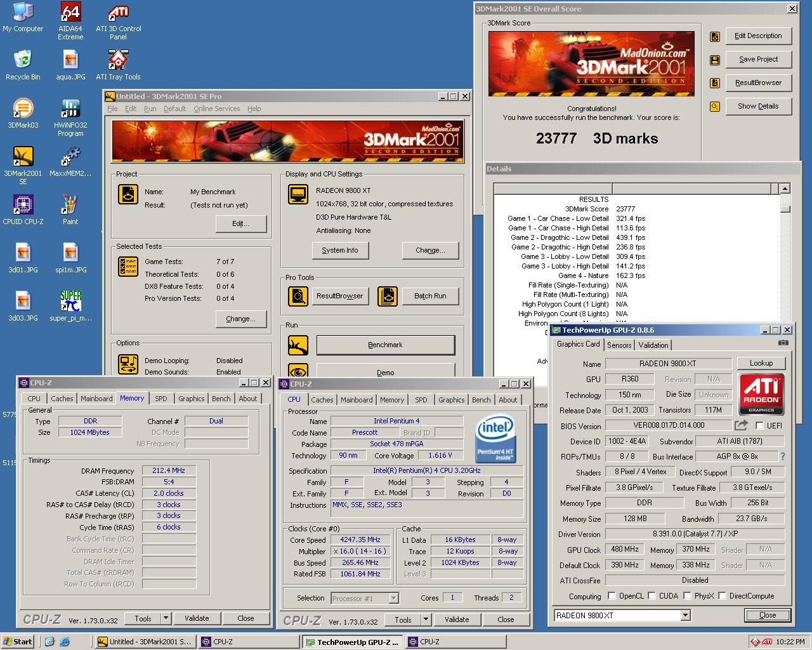Open TechPowerUp GPU-Z taskbar button
Image resolution: width=812 pixels, height=650 pixels.
pos(353,642)
